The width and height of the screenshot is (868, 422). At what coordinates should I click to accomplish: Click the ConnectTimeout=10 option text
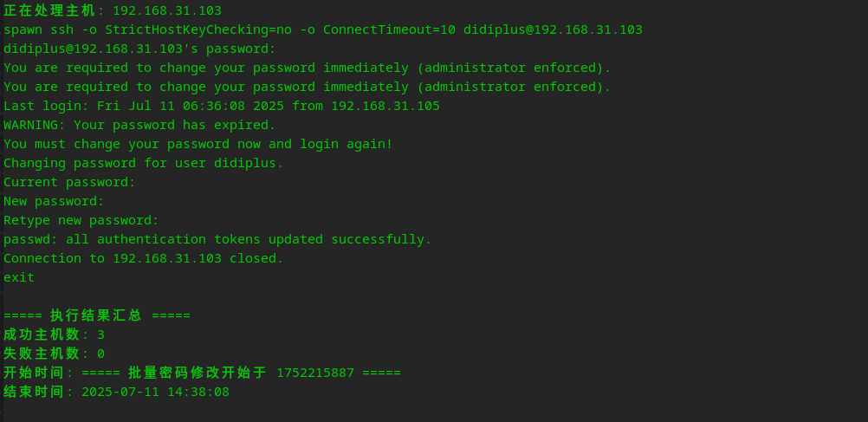[389, 29]
